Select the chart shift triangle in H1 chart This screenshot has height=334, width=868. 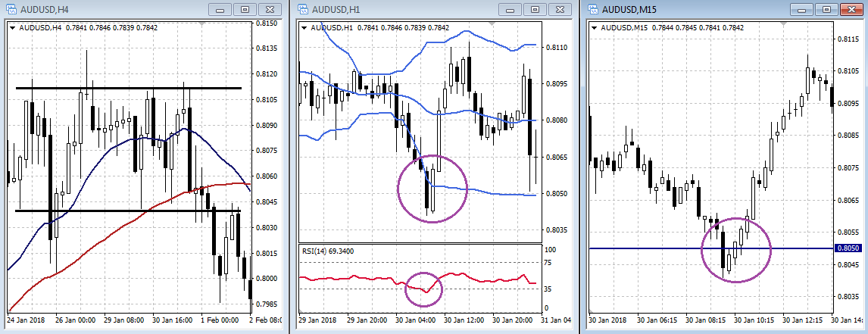(491, 25)
